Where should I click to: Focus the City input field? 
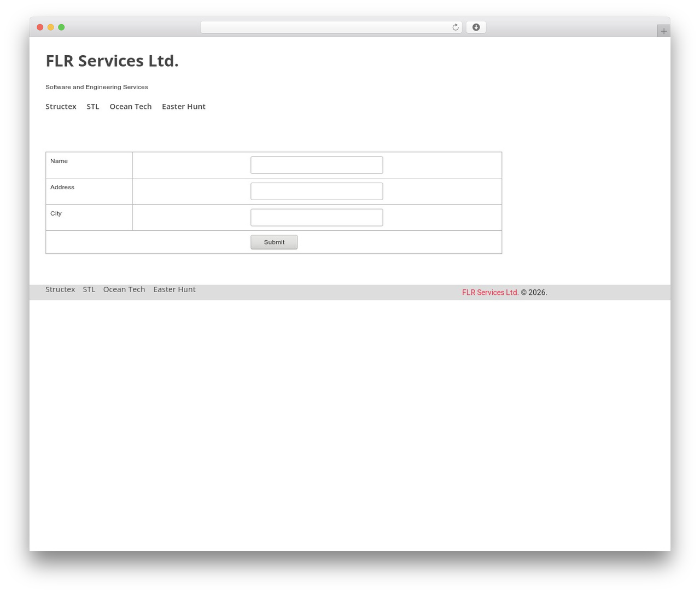click(317, 218)
